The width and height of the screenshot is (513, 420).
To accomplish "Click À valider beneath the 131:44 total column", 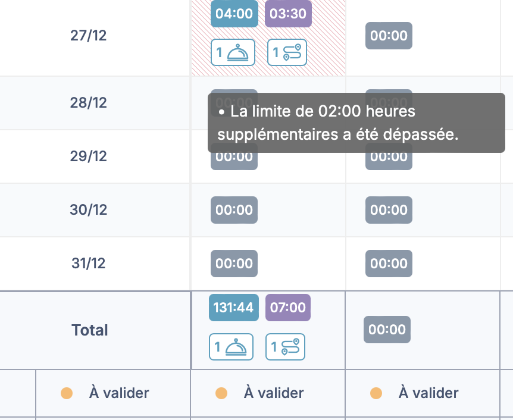I will [x=274, y=393].
